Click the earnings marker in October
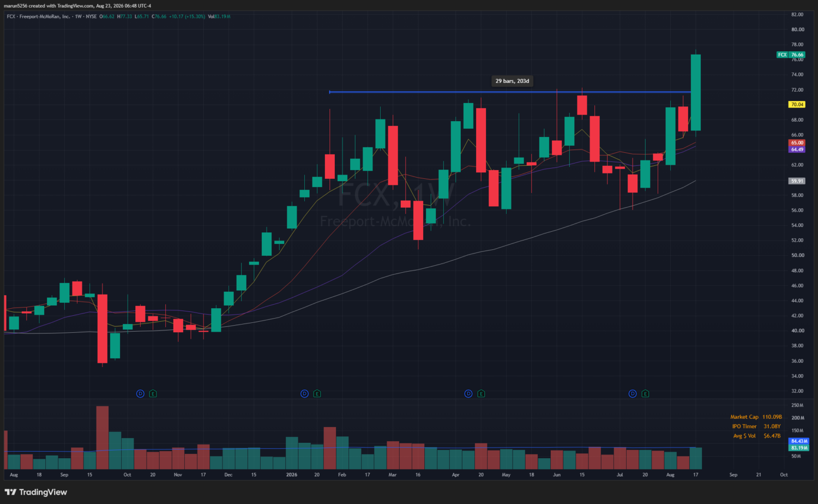The width and height of the screenshot is (818, 504). 153,393
